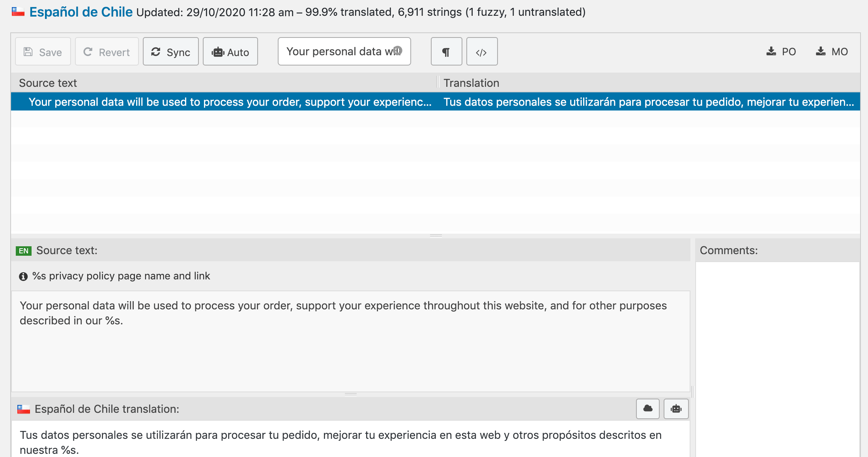Sync the translation file

tap(171, 52)
